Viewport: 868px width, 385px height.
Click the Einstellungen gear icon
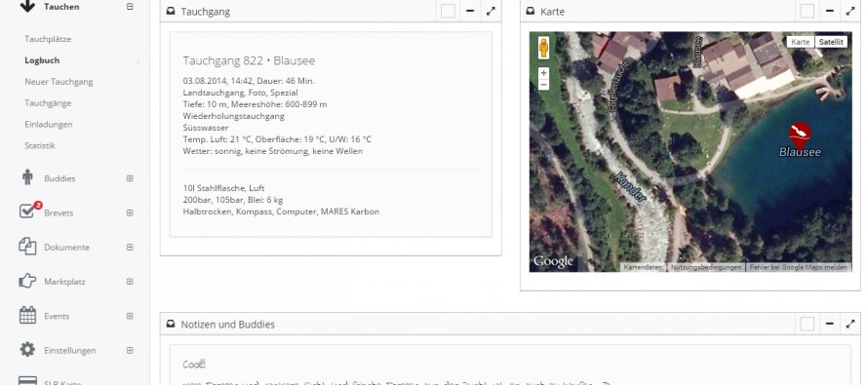27,350
